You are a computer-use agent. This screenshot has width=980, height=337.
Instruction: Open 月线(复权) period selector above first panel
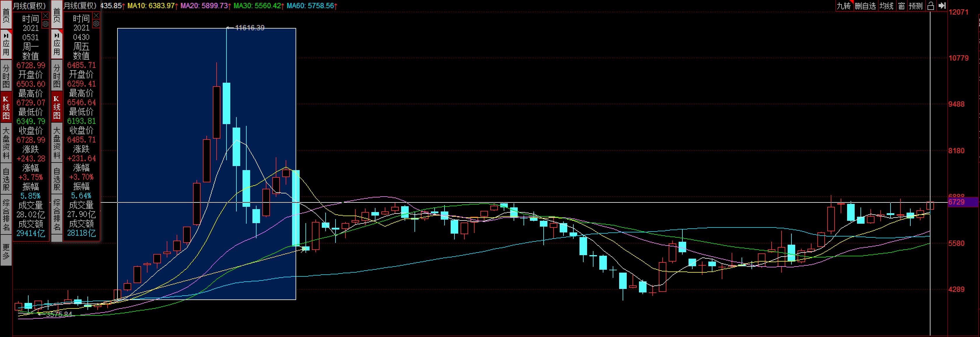(29, 6)
